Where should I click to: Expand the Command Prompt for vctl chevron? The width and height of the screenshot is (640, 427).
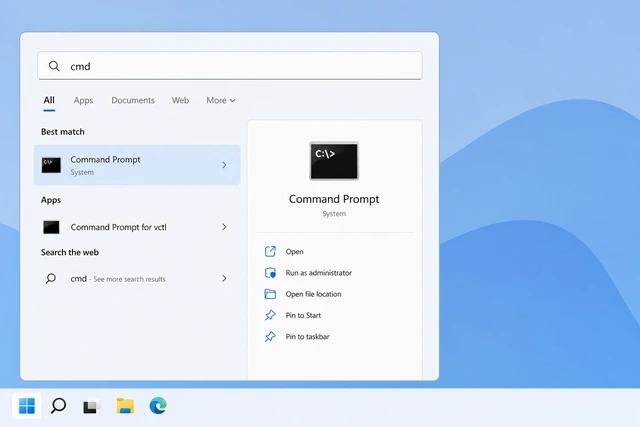[224, 227]
